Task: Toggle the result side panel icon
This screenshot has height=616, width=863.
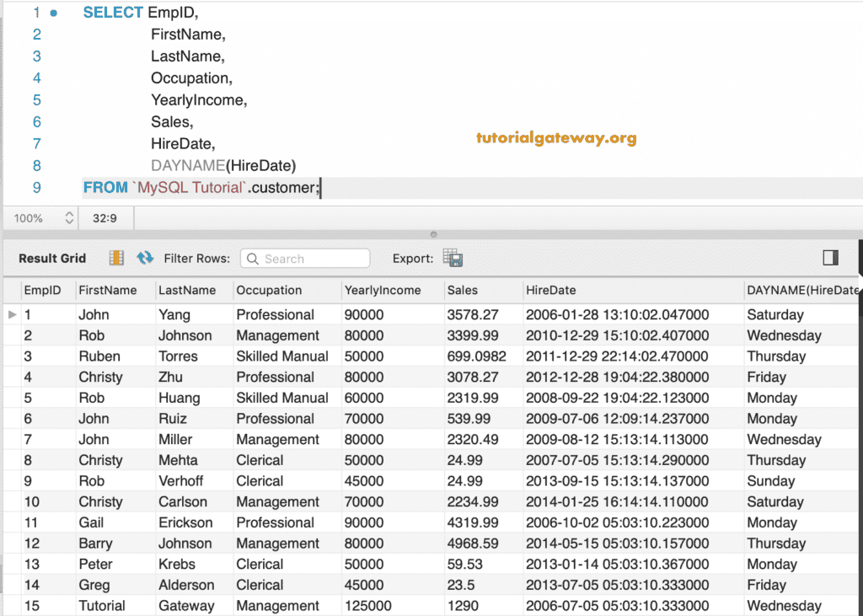Action: coord(830,258)
